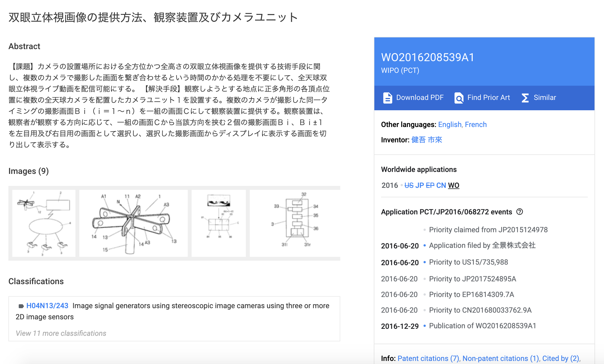Open the block diagram thumbnail labeled 32
604x364 pixels.
(295, 223)
